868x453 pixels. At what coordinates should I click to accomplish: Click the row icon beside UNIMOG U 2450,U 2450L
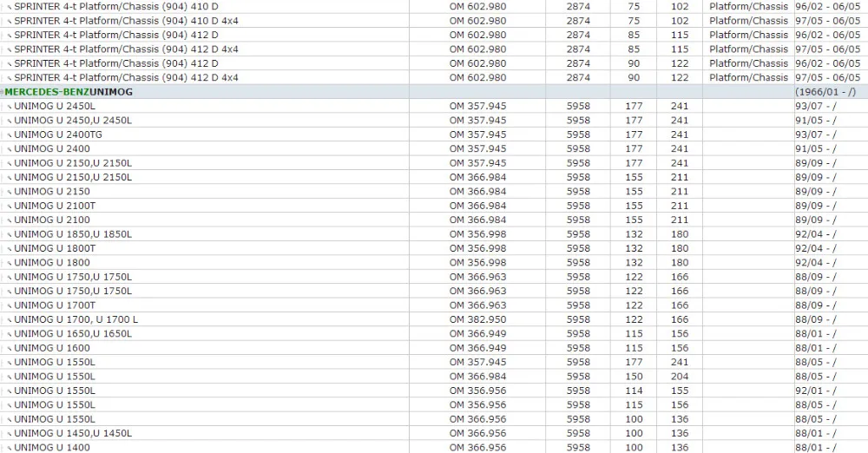10,121
